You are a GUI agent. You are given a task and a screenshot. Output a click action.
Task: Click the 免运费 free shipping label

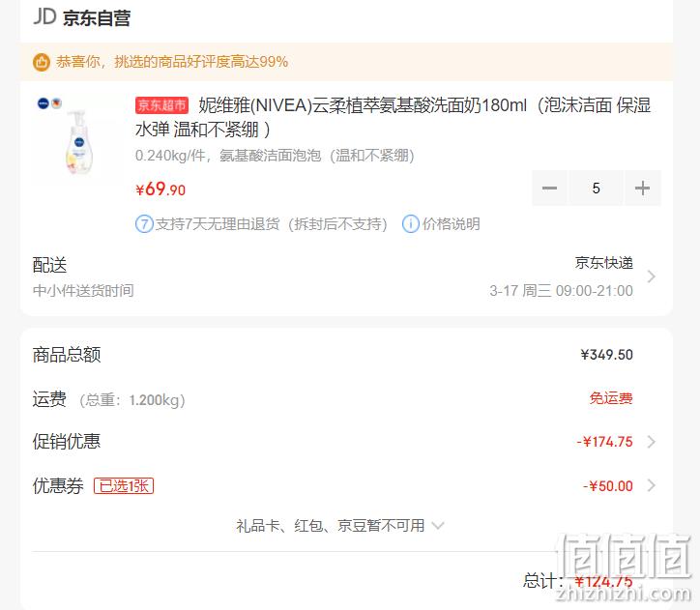click(611, 398)
